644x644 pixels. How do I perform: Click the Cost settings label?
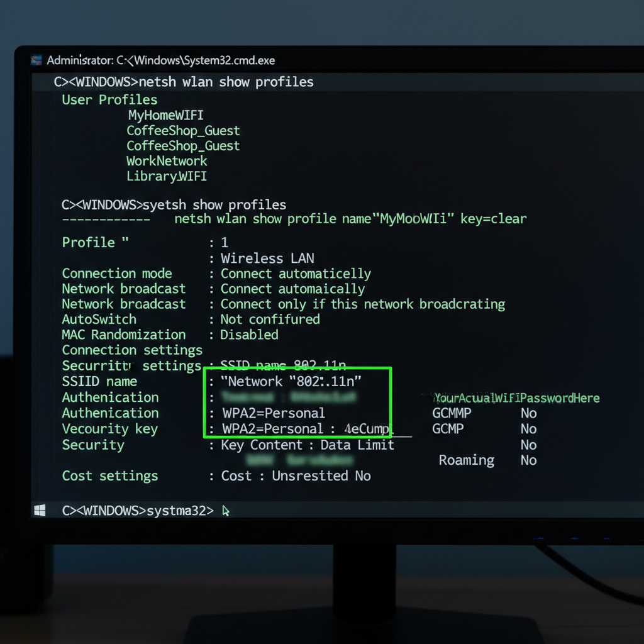coord(110,476)
